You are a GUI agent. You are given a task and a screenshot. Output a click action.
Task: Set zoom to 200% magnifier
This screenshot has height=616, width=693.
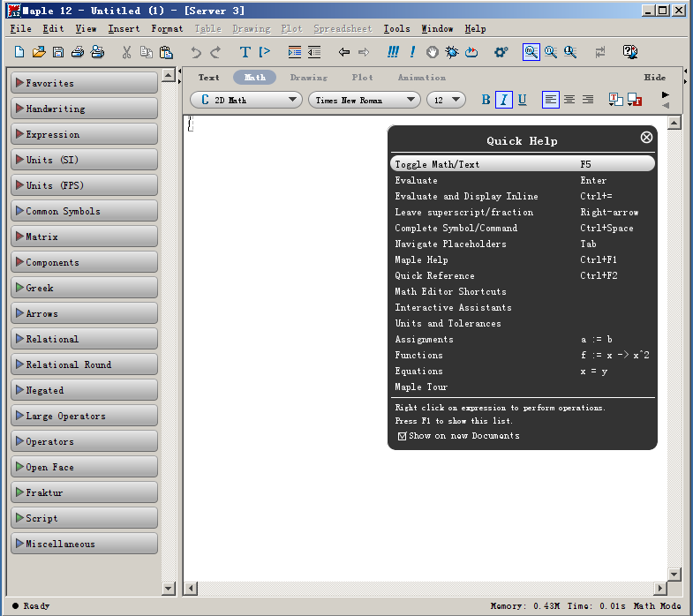570,52
